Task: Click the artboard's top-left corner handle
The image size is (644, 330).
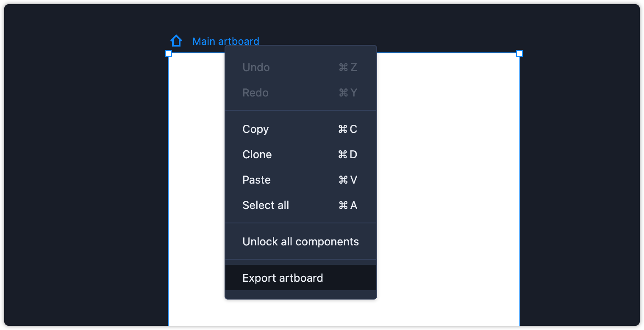Action: tap(169, 53)
